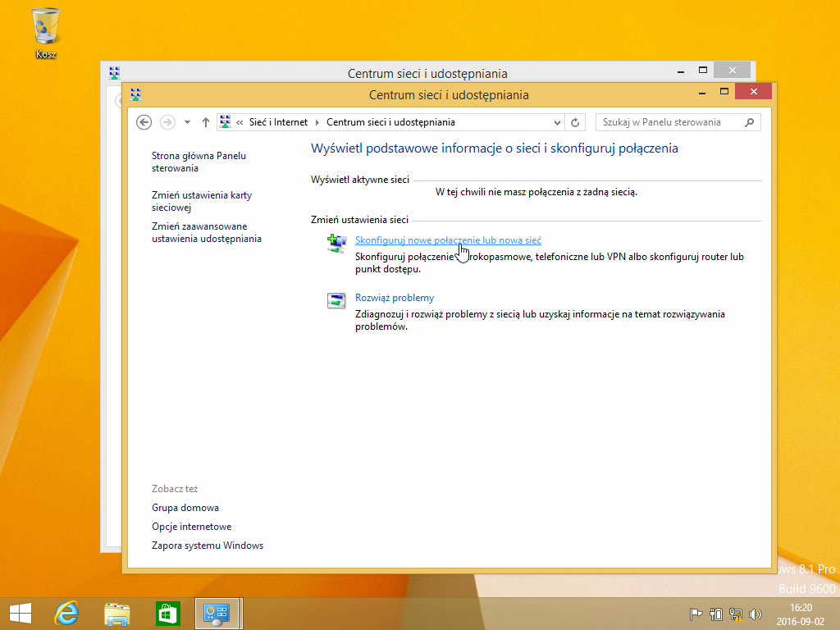Go back with the front window's back arrow
This screenshot has height=630, width=840.
click(144, 122)
